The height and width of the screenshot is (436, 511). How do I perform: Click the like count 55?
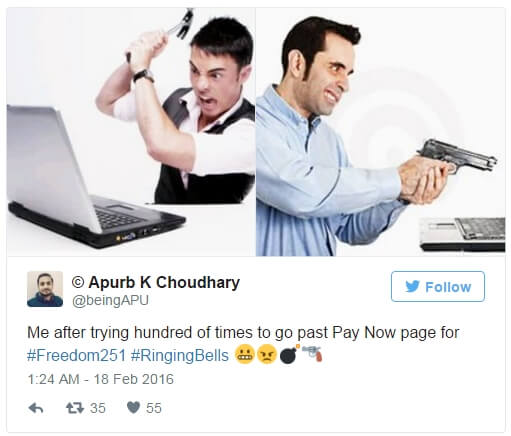click(154, 408)
